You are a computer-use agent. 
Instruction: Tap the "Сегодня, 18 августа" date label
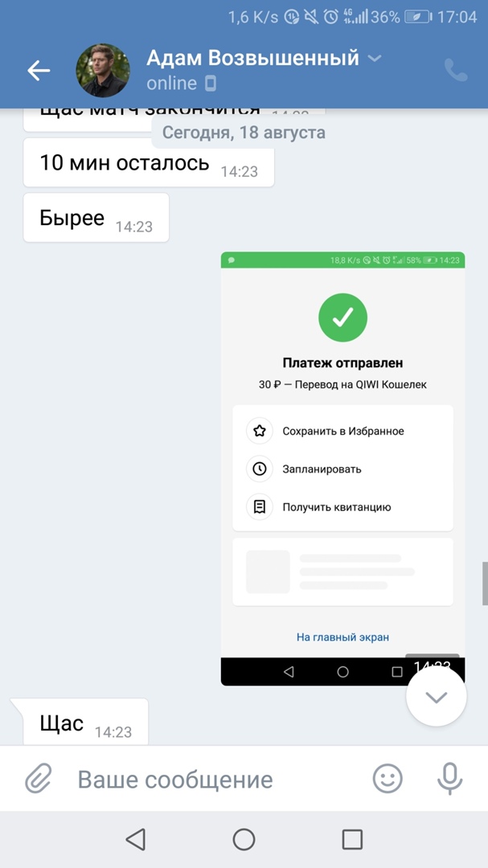244,133
